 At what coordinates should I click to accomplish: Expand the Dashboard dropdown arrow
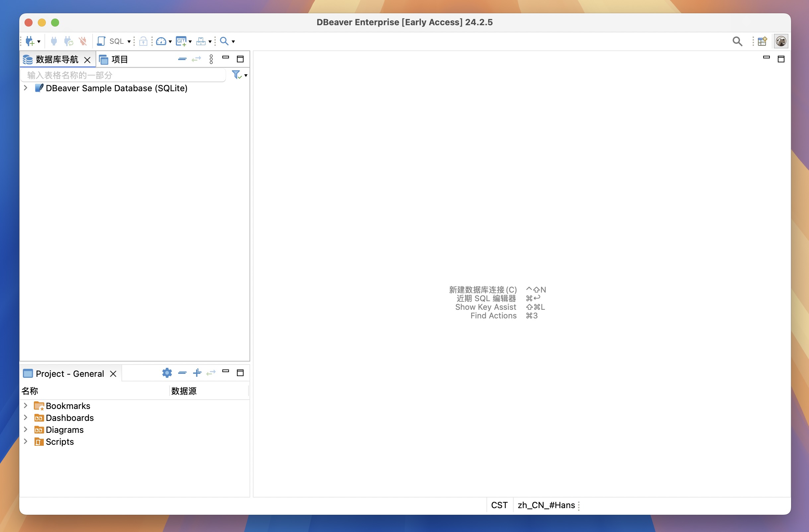click(x=170, y=42)
